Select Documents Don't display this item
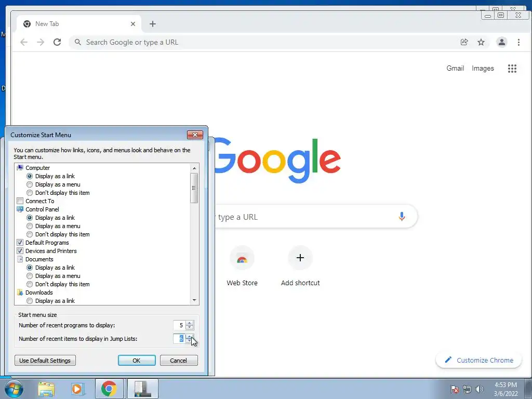The width and height of the screenshot is (532, 399). [30, 284]
